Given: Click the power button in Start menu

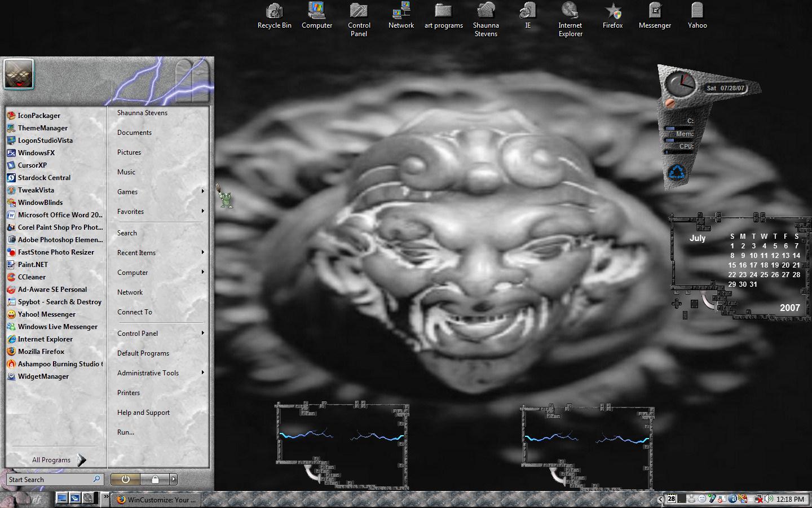Looking at the screenshot, I should [x=125, y=479].
